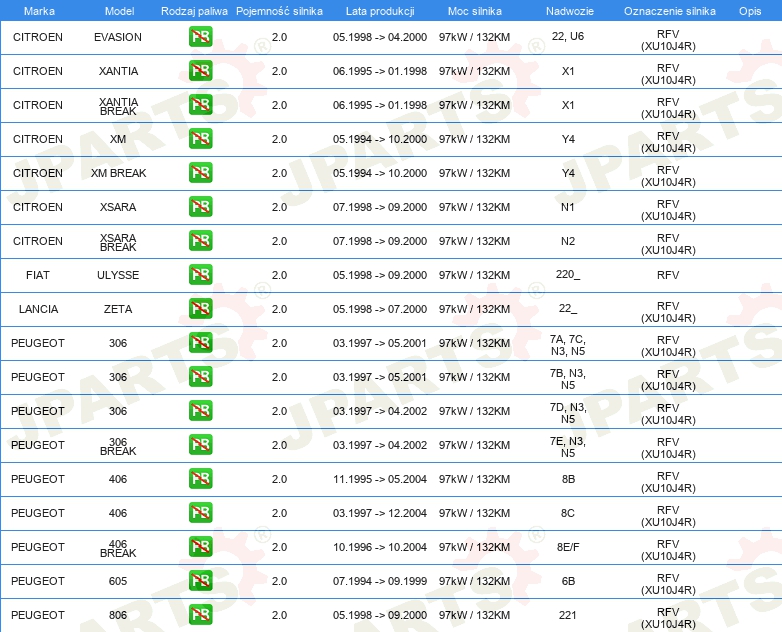Click the RFV engine code in the Fiat Ulysse row
Viewport: 782px width, 632px height.
pos(668,275)
